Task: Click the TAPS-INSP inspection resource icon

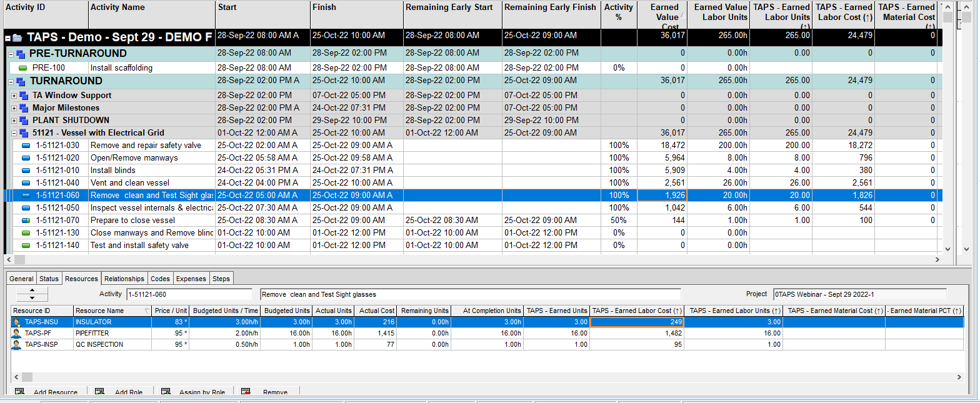Action: pyautogui.click(x=17, y=345)
